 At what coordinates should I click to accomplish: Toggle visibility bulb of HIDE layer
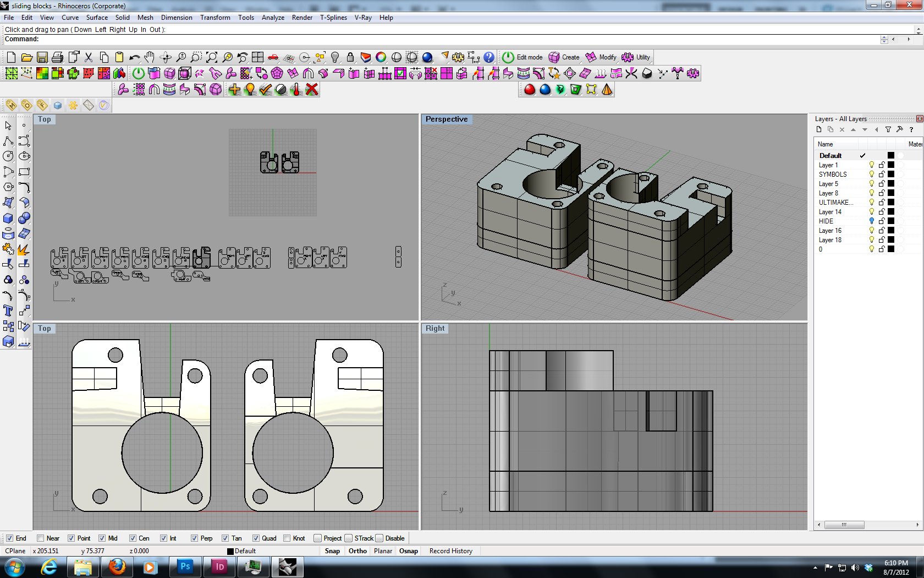tap(871, 221)
